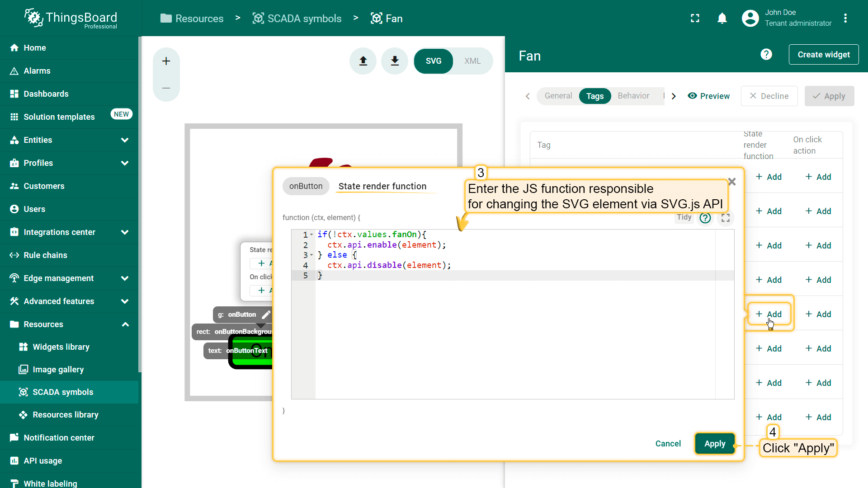Screen dimensions: 868x488
Task: Open the Fan panel help icon
Action: point(766,55)
